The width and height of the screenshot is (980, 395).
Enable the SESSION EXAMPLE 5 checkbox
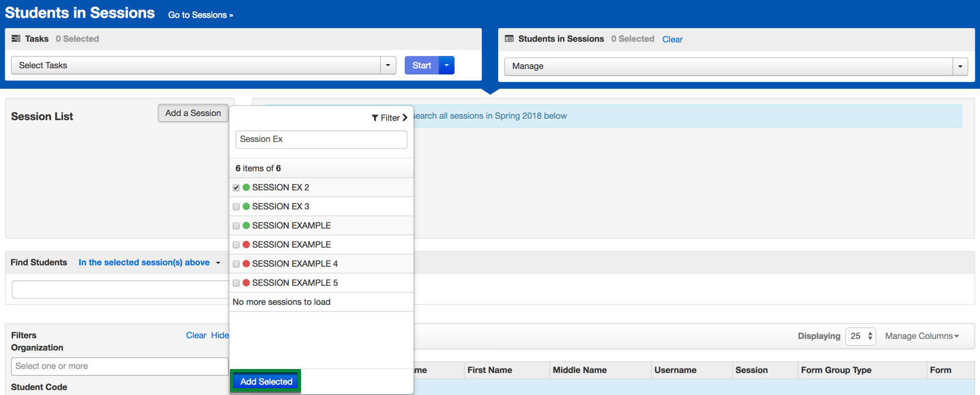click(236, 283)
